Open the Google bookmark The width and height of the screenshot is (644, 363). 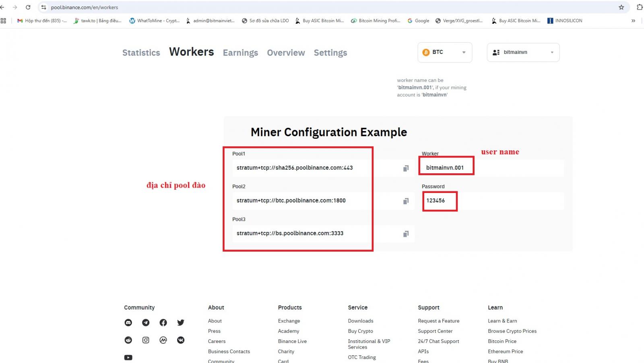[418, 21]
